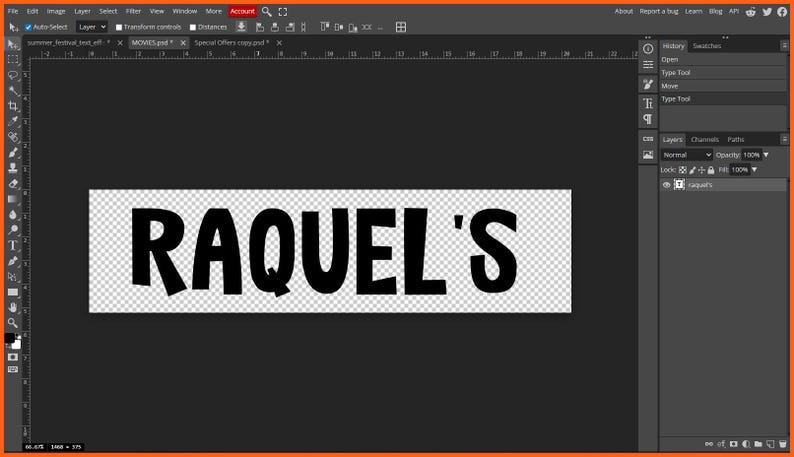Expand the Opacity slider arrow
The image size is (794, 457).
[766, 155]
